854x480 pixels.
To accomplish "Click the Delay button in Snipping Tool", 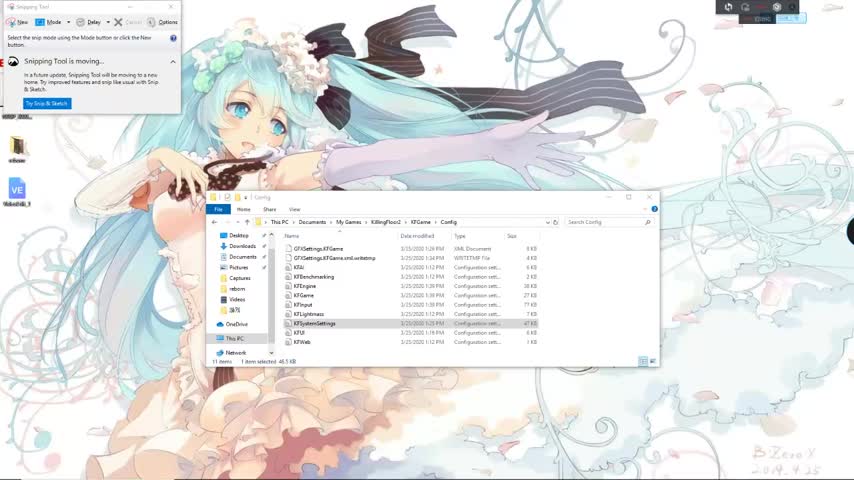I will [x=89, y=22].
